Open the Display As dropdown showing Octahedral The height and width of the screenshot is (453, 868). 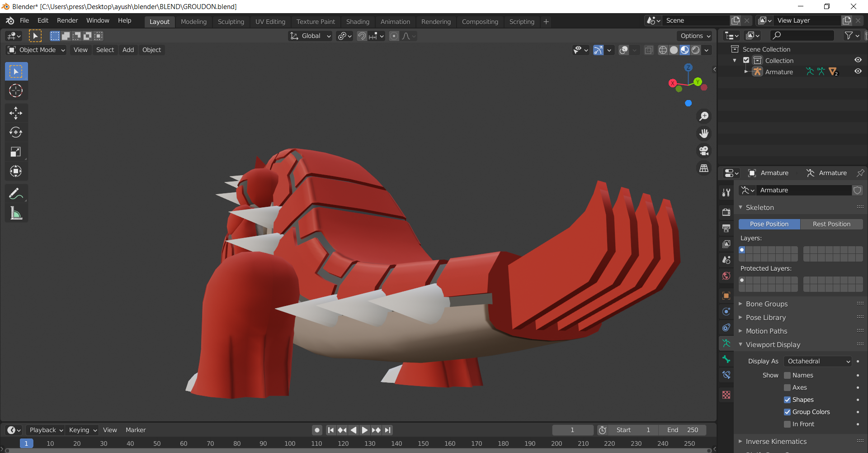pos(817,361)
